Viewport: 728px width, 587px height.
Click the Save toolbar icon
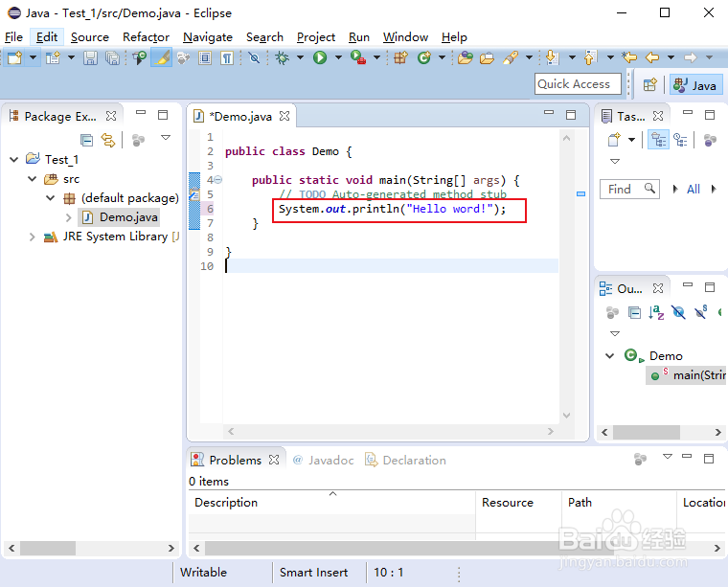[x=90, y=57]
